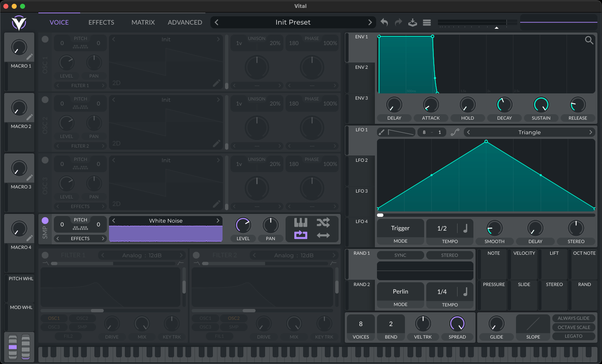The width and height of the screenshot is (602, 364).
Task: Adjust the envelope Sustain knob
Action: [x=541, y=105]
